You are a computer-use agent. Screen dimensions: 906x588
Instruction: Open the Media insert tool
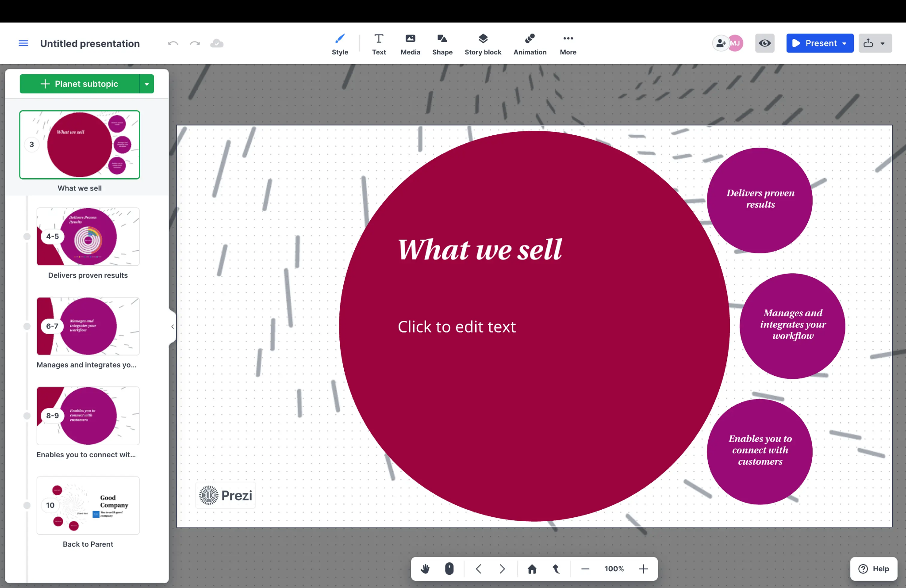coord(411,44)
